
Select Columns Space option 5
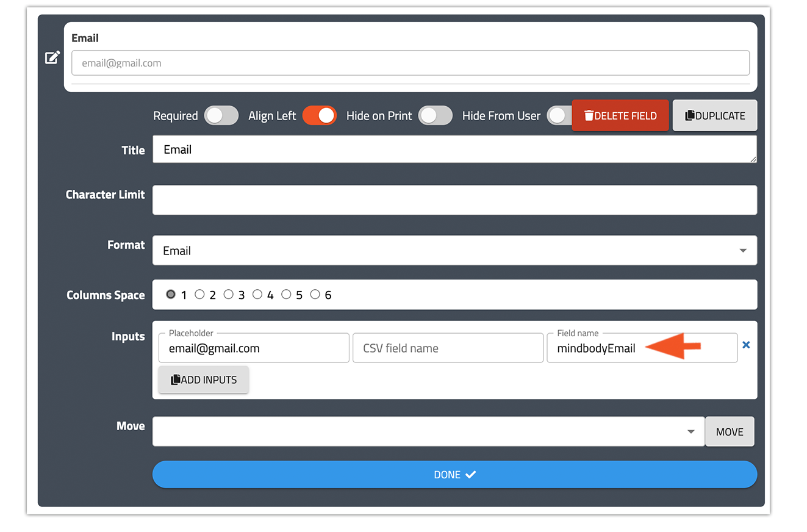click(286, 295)
